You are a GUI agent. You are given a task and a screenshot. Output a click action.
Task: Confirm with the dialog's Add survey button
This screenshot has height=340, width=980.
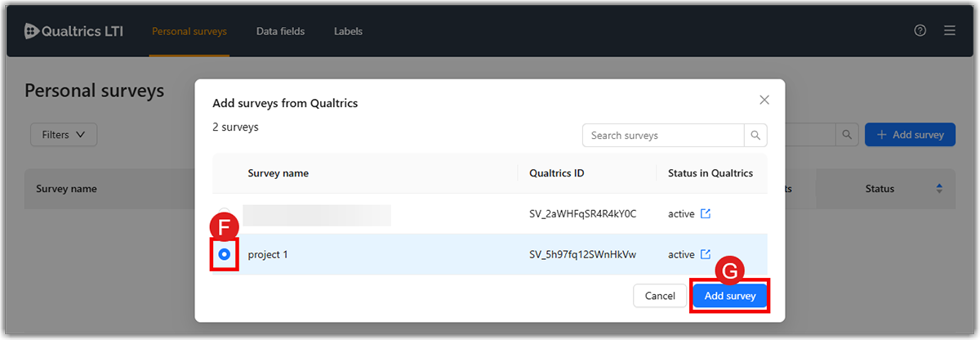pyautogui.click(x=730, y=296)
